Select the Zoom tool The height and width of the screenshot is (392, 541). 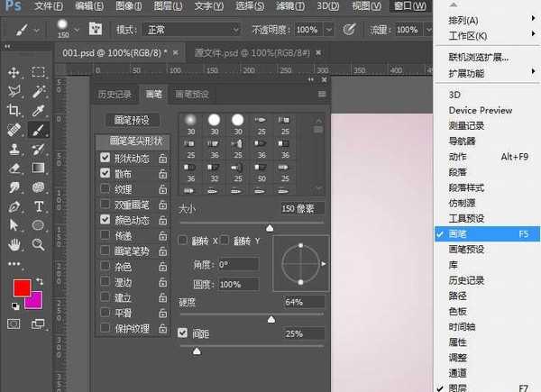(x=38, y=244)
